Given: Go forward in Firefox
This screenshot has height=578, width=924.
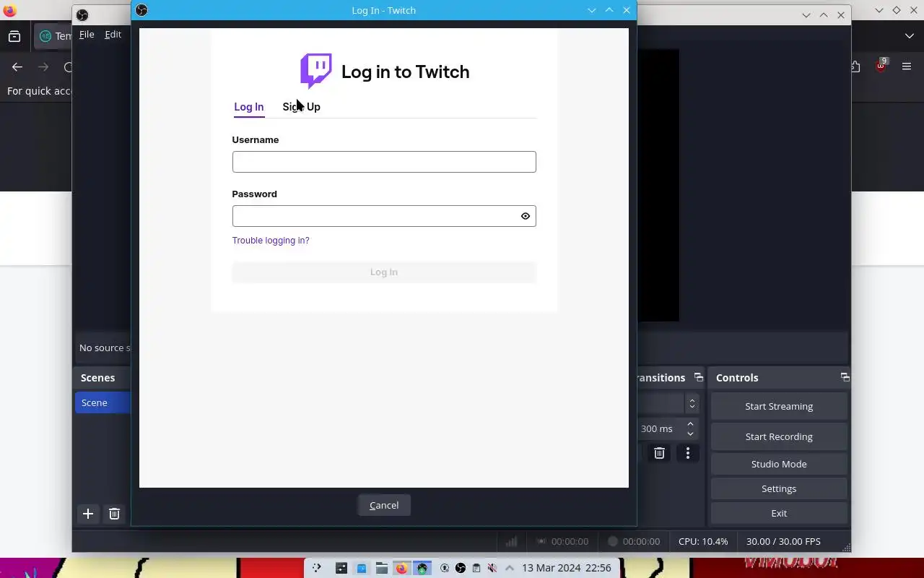Looking at the screenshot, I should coord(43,66).
